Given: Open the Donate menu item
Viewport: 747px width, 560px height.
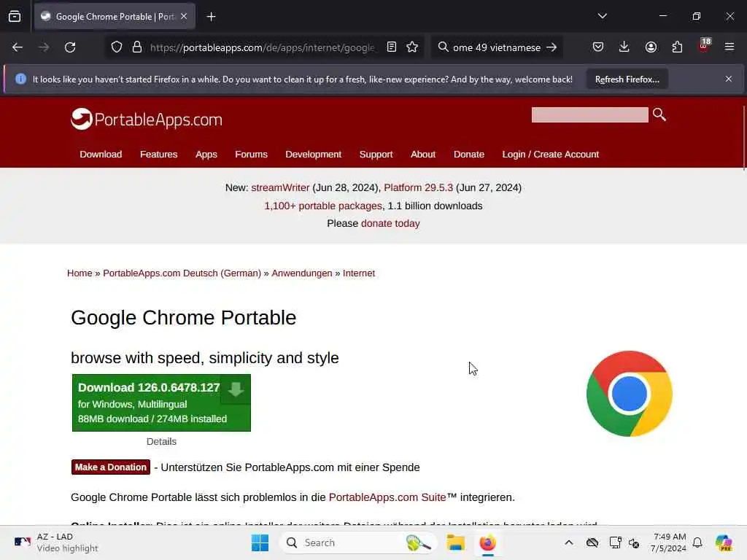Looking at the screenshot, I should [x=469, y=155].
